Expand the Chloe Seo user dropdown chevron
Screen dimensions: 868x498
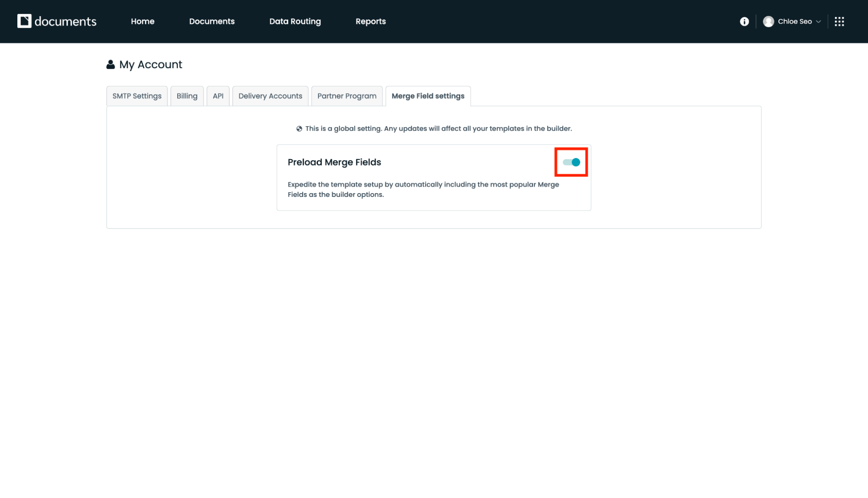click(x=818, y=22)
